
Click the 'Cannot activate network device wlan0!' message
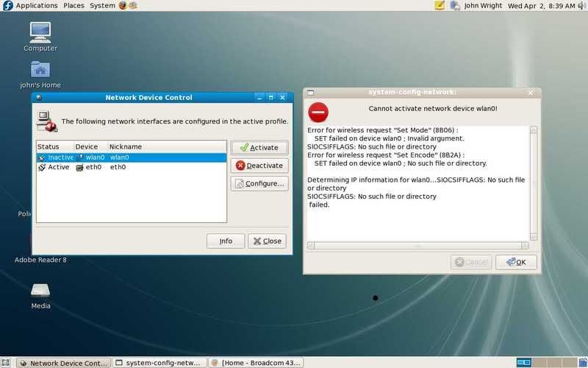(x=433, y=108)
